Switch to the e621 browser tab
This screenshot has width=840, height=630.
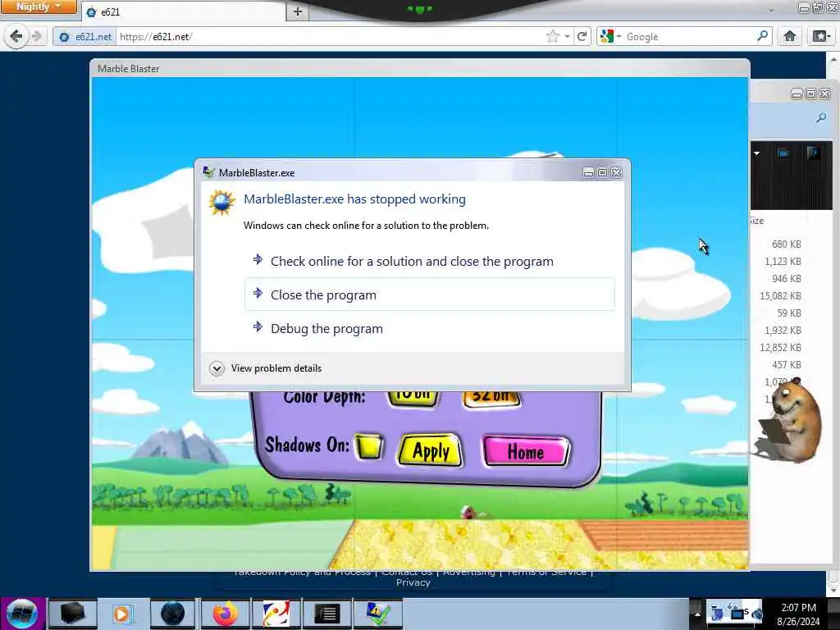click(184, 11)
